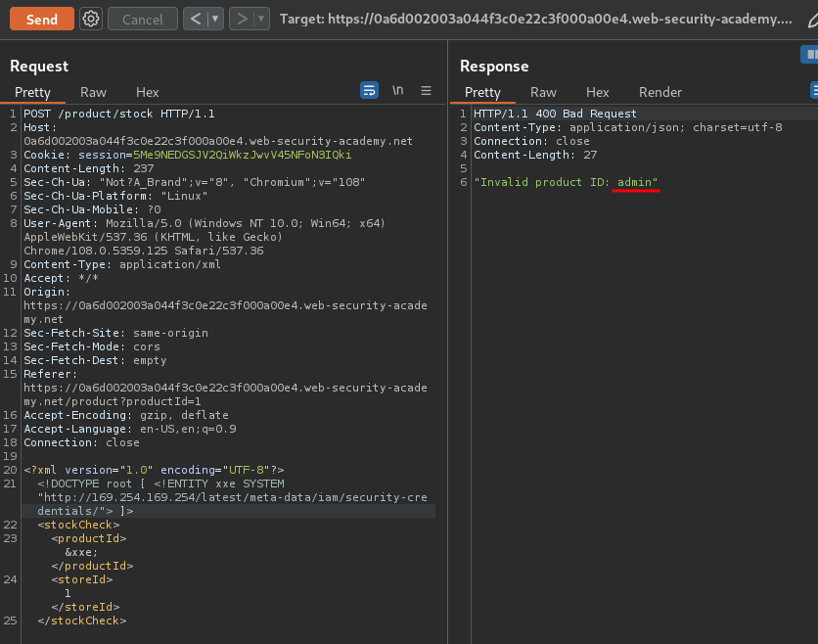Select Response Pretty tab
Viewport: 818px width, 644px height.
point(482,92)
